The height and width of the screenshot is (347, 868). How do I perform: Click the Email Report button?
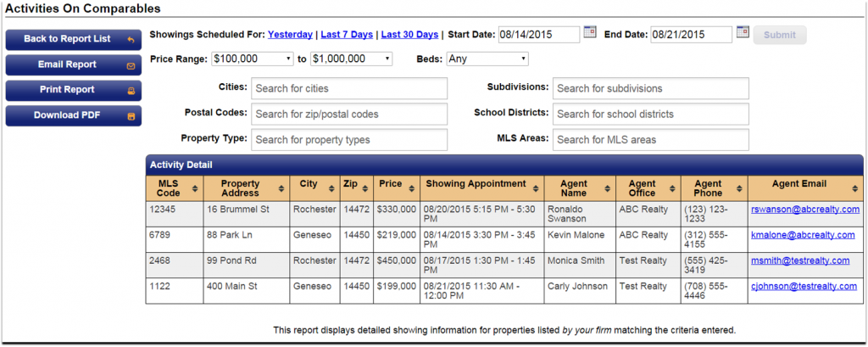click(74, 64)
